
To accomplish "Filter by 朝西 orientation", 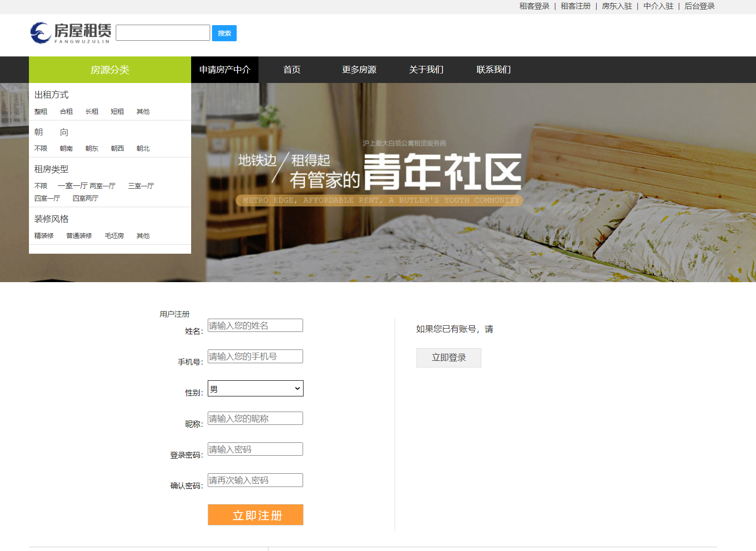I will [117, 148].
